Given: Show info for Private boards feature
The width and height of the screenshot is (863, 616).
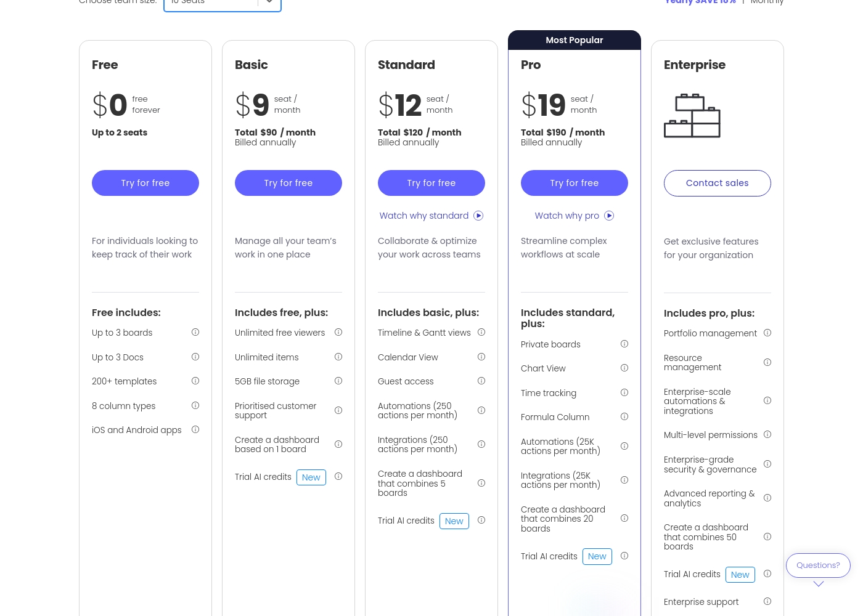Looking at the screenshot, I should 624,344.
